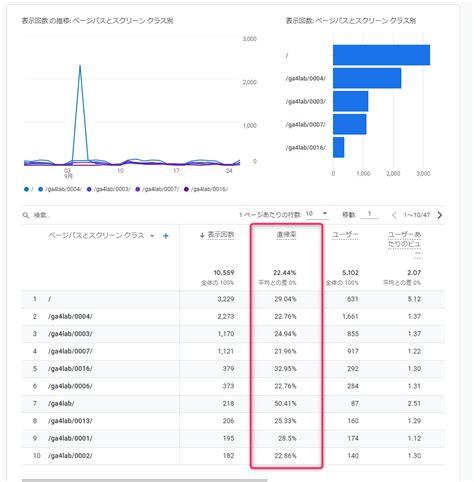
Task: Click the bar chart title above the chart
Action: 351,21
